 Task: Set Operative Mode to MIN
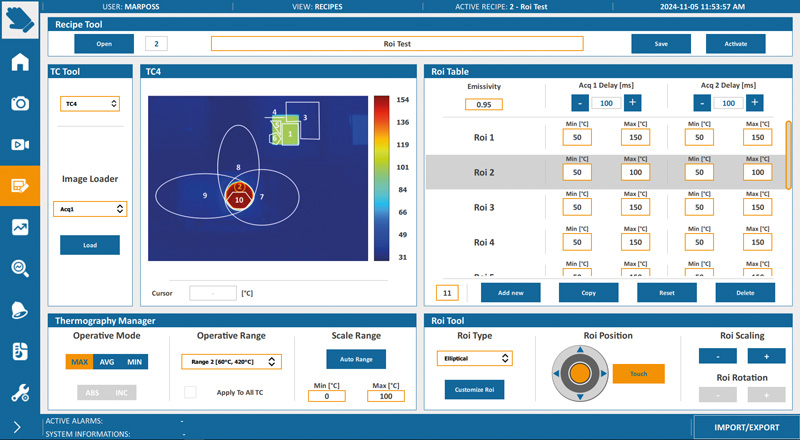click(135, 362)
